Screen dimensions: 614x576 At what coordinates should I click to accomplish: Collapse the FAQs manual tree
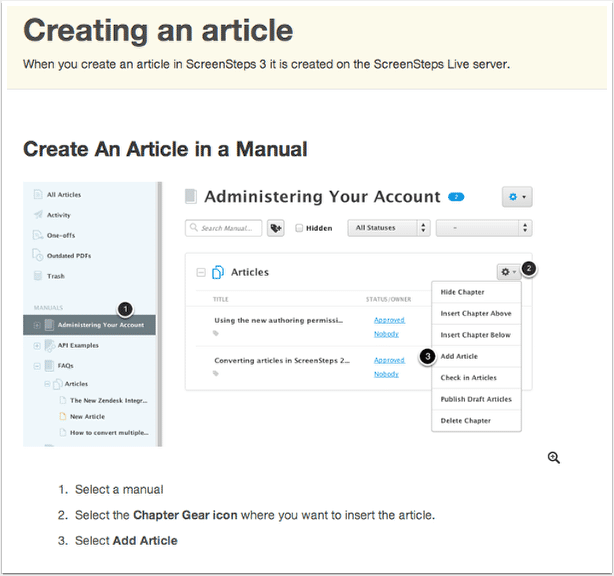point(37,366)
